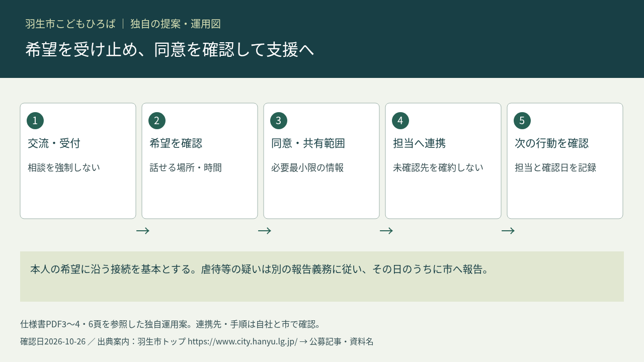Click the step 1 number badge
644x362 pixels.
pyautogui.click(x=35, y=121)
